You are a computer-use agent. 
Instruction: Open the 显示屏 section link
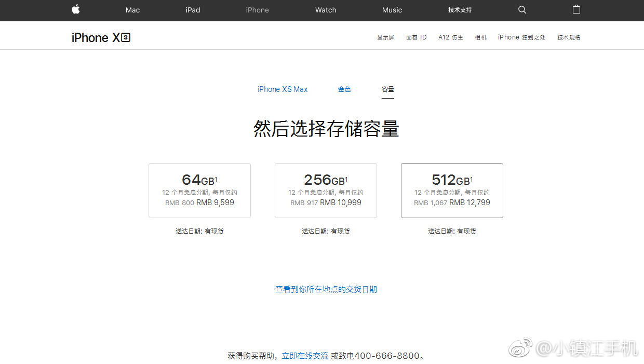[x=385, y=37]
